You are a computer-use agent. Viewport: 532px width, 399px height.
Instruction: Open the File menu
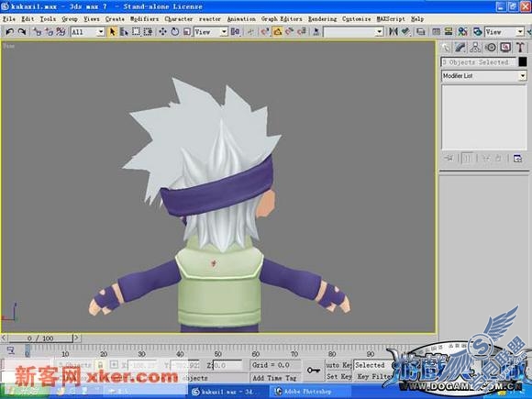9,19
